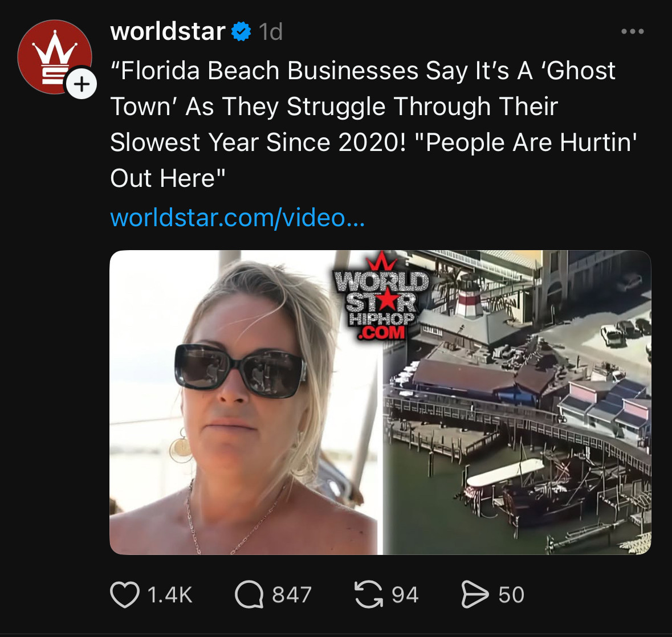The image size is (672, 637).
Task: Tap the heart icon to like the post
Action: [x=125, y=595]
